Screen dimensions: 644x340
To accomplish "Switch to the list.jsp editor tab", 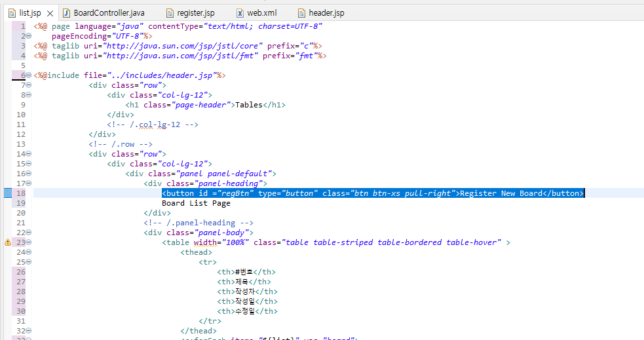I will tap(30, 13).
